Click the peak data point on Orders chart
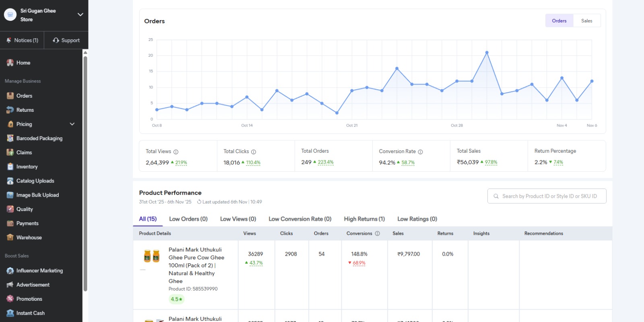This screenshot has width=644, height=322. (x=487, y=53)
